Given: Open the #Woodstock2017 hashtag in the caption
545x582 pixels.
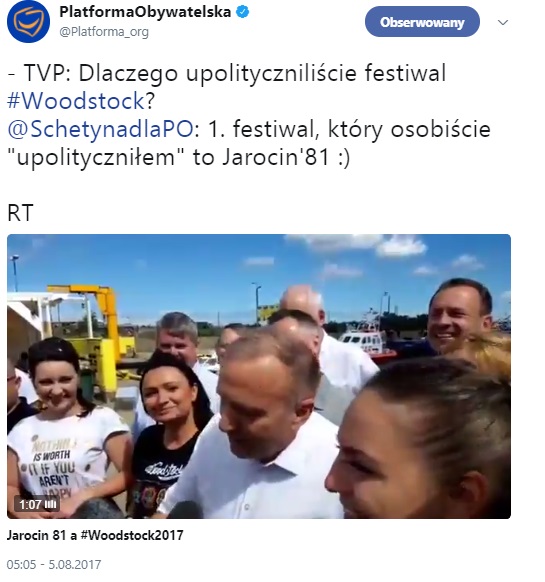Looking at the screenshot, I should click(132, 535).
